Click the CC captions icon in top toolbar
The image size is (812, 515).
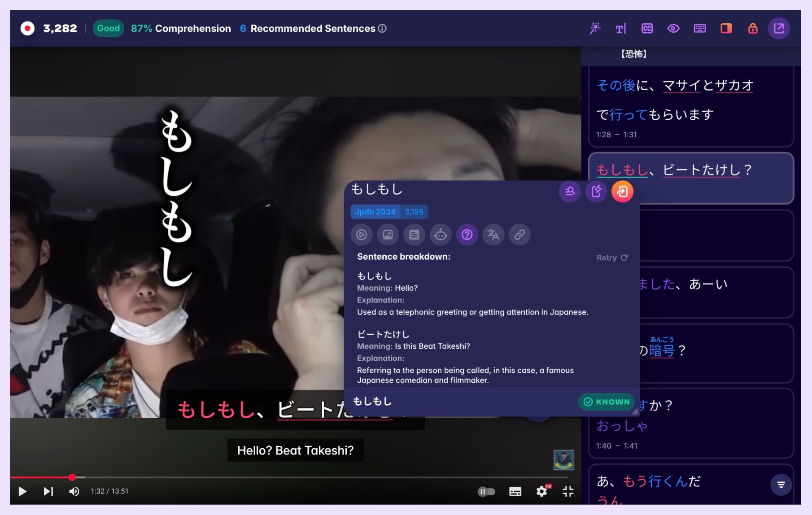pyautogui.click(x=647, y=29)
